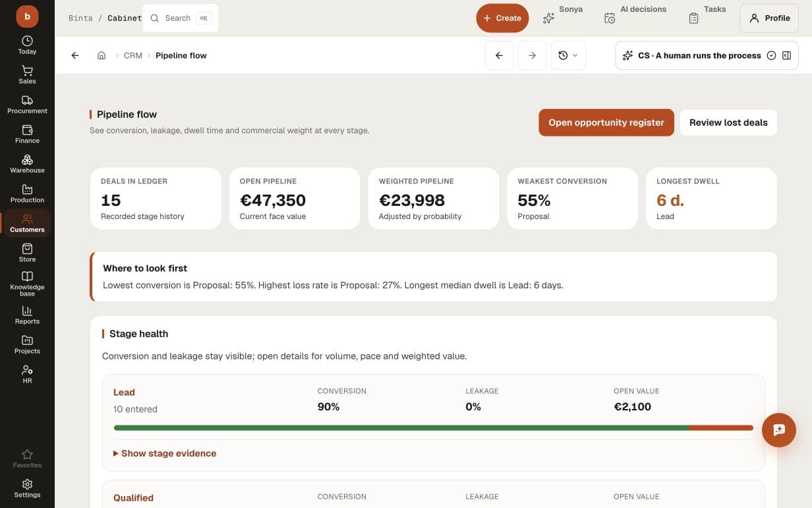Open Reports in the sidebar
Screen dimensions: 812x508
27,315
